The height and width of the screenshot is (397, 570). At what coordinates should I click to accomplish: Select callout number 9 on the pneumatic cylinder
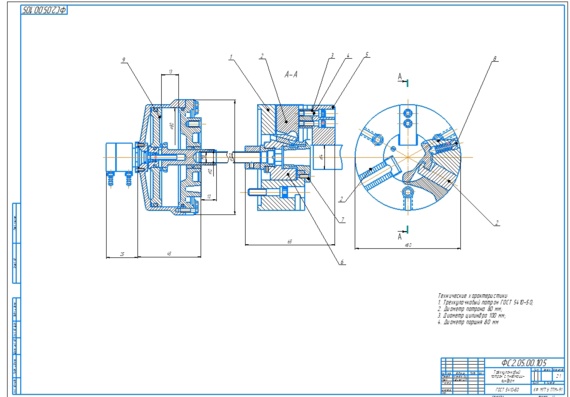124,61
